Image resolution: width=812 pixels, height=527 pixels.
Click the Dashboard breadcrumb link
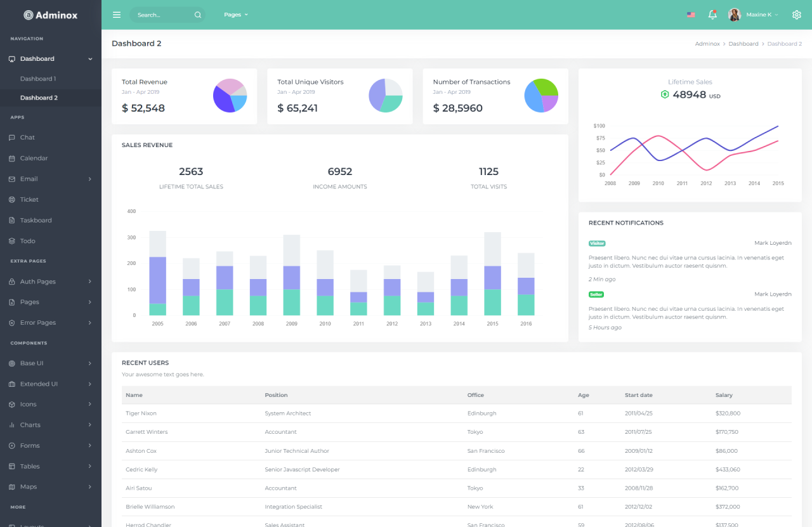pyautogui.click(x=743, y=44)
